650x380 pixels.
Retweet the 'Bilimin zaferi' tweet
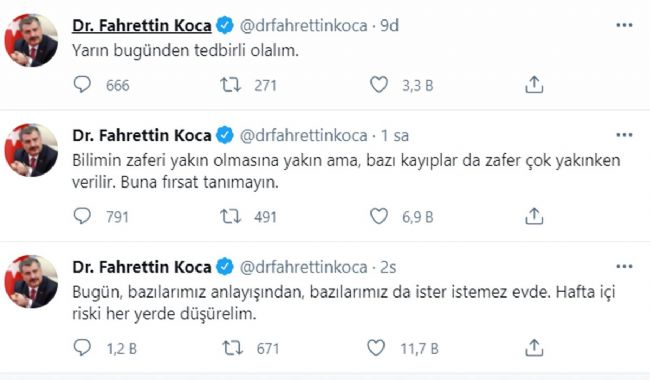click(230, 216)
